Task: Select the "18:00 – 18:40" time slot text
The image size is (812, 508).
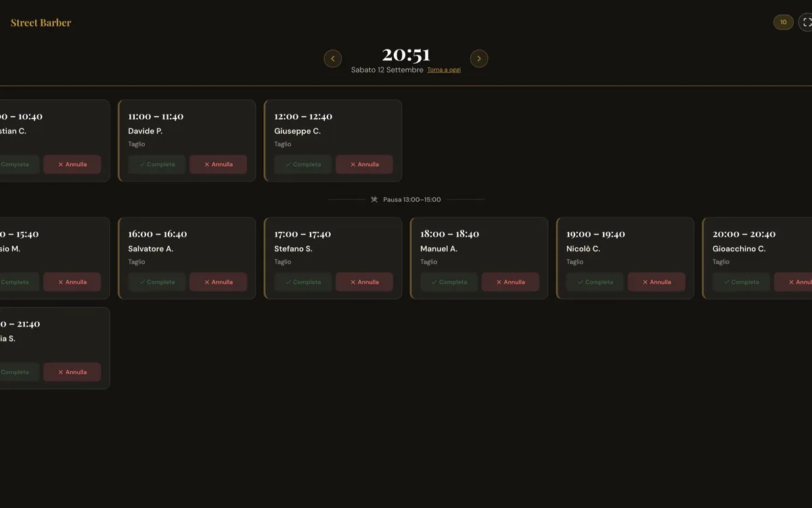Action: tap(449, 234)
